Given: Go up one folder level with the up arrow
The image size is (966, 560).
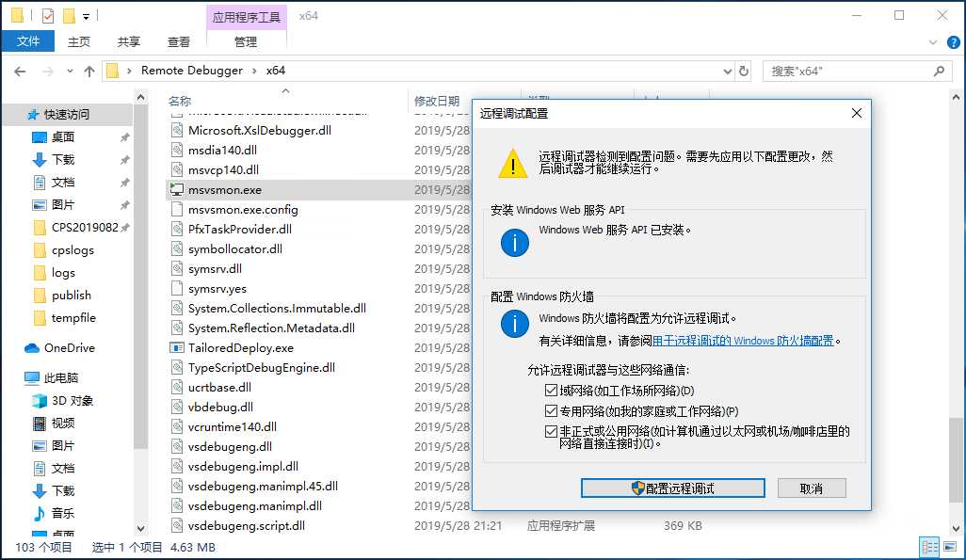Looking at the screenshot, I should click(x=89, y=71).
